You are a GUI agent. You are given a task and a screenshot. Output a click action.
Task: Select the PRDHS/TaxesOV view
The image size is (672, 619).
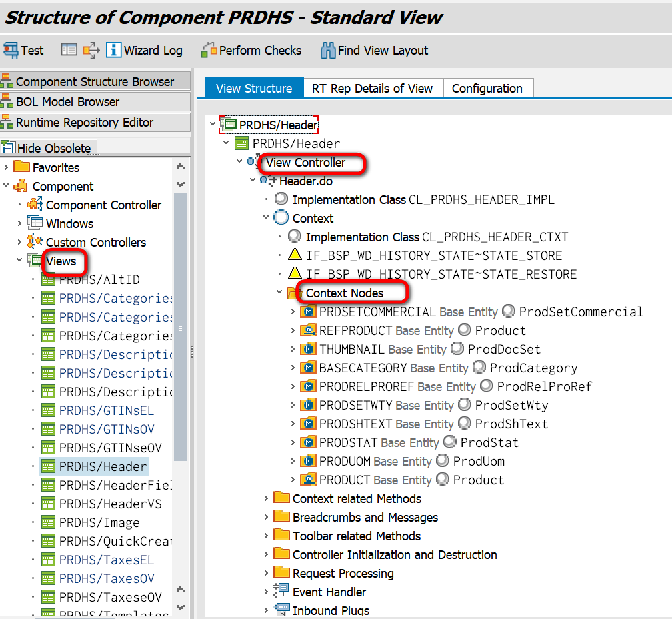(106, 578)
